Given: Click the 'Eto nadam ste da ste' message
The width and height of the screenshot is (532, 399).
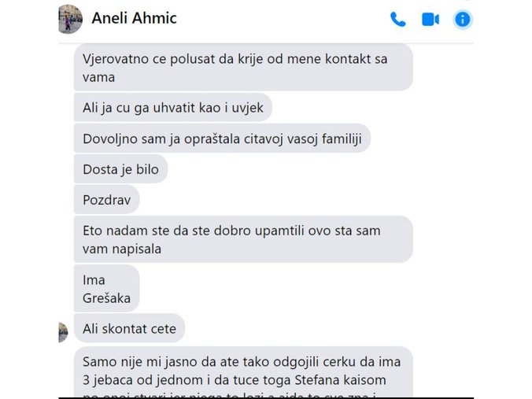Looking at the screenshot, I should (x=243, y=239).
